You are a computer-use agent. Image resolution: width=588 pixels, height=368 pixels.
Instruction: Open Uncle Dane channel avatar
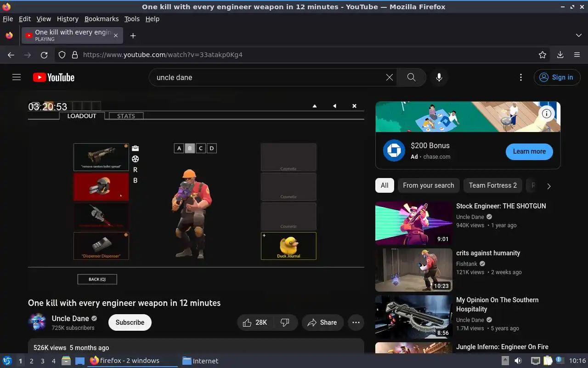coord(37,322)
